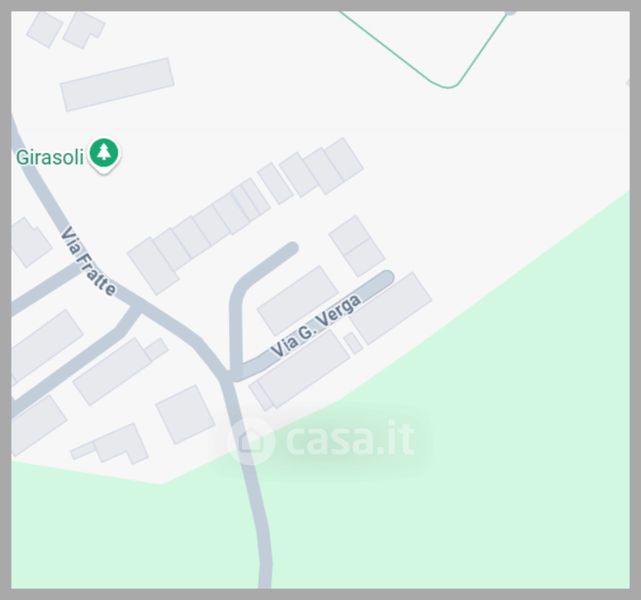Select the small building beside Via G. Verga
The height and width of the screenshot is (600, 641).
[x=353, y=343]
